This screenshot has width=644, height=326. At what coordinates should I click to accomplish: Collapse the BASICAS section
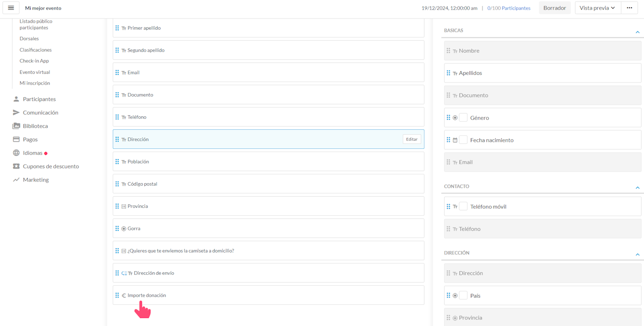(637, 32)
